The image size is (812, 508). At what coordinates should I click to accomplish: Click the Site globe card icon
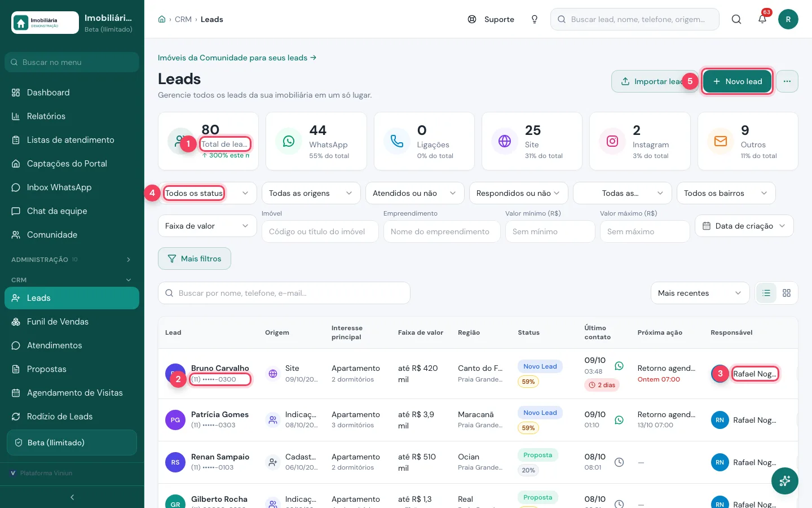(505, 141)
